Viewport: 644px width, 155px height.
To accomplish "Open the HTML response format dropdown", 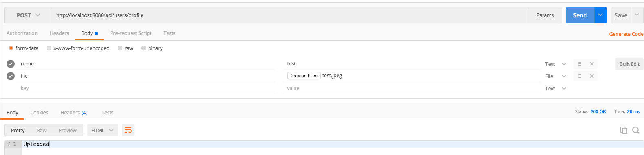I will click(x=102, y=130).
